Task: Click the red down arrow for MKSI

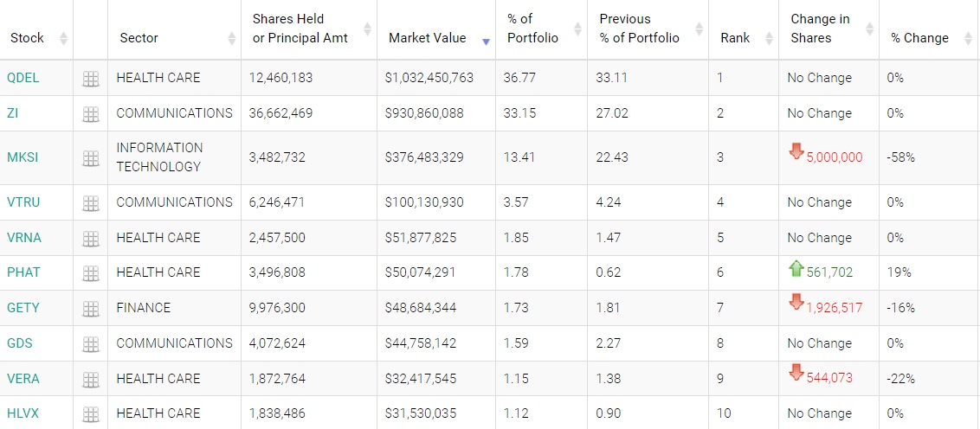Action: [796, 153]
